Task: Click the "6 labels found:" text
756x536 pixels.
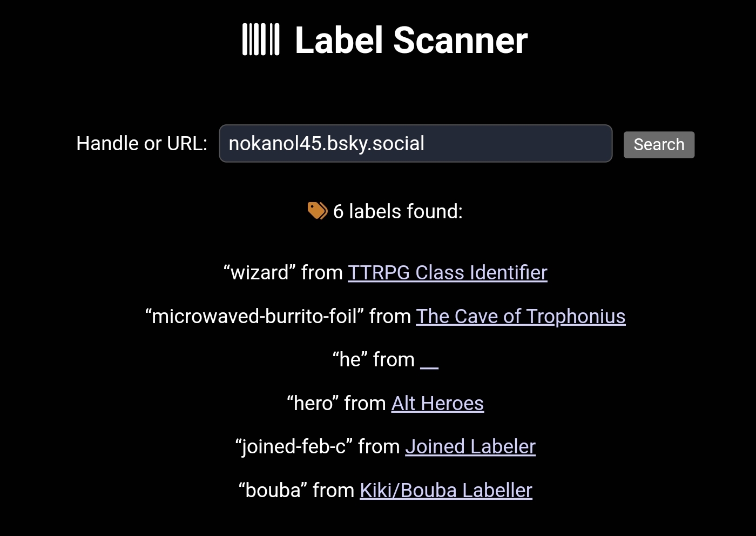Action: click(x=398, y=211)
